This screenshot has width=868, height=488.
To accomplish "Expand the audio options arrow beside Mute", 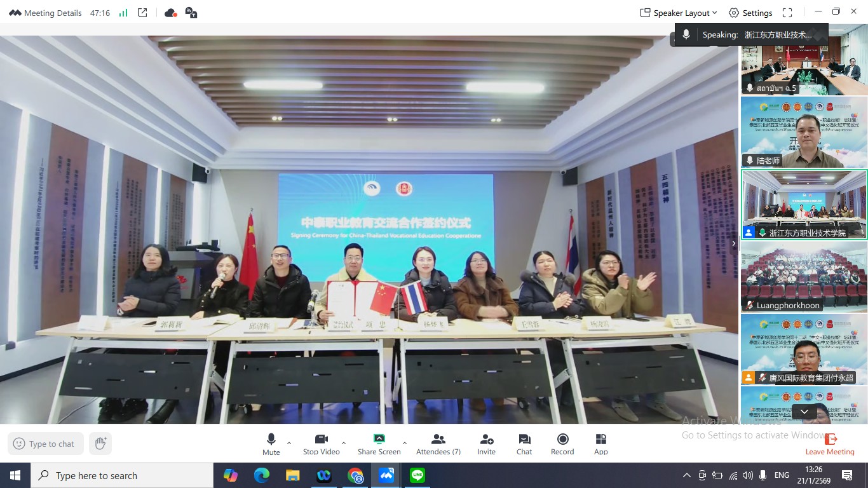I will (x=289, y=443).
